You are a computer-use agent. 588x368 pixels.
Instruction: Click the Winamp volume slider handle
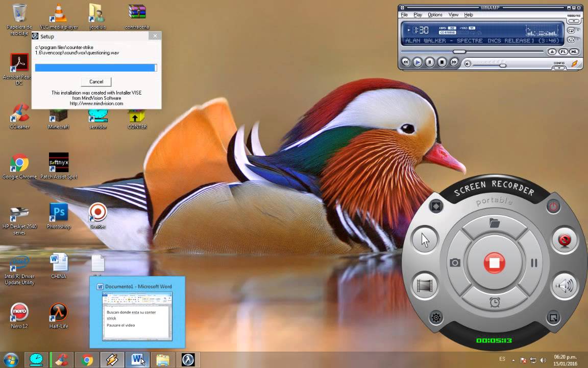tap(503, 65)
